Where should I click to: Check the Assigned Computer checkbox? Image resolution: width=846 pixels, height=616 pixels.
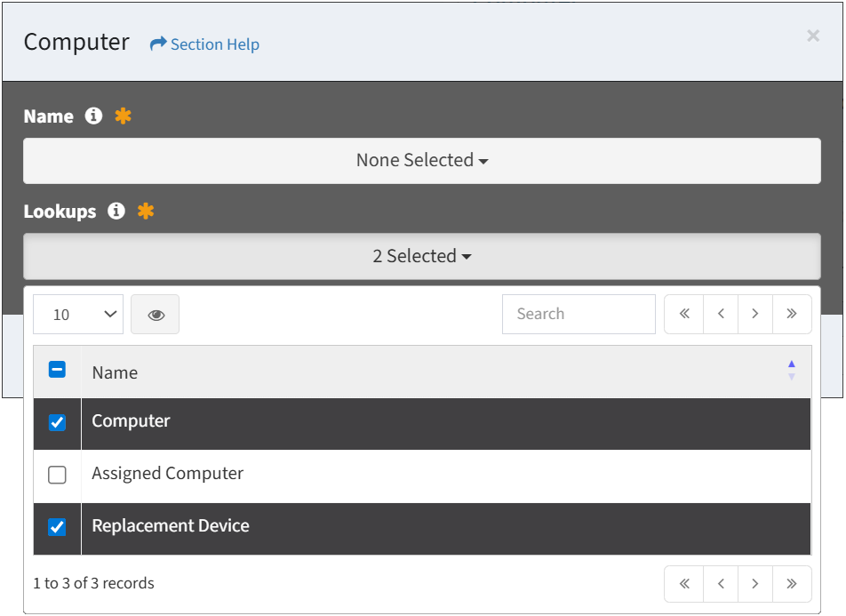[57, 476]
